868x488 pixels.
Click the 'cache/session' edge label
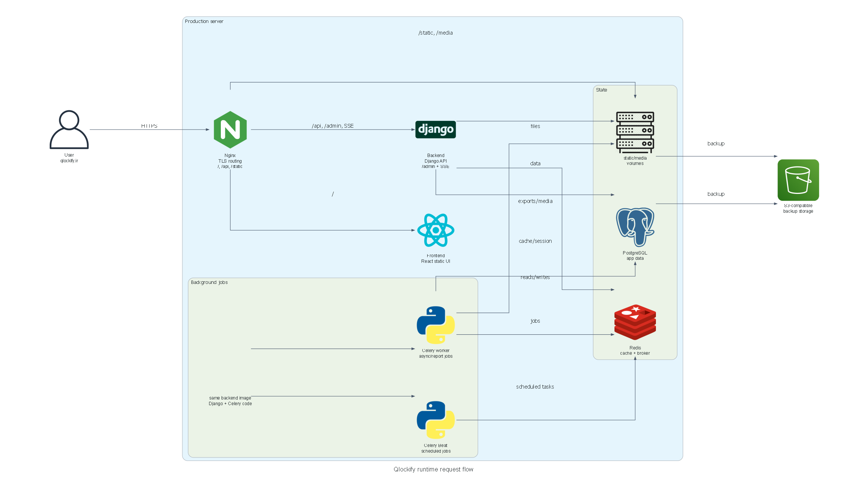[535, 241]
